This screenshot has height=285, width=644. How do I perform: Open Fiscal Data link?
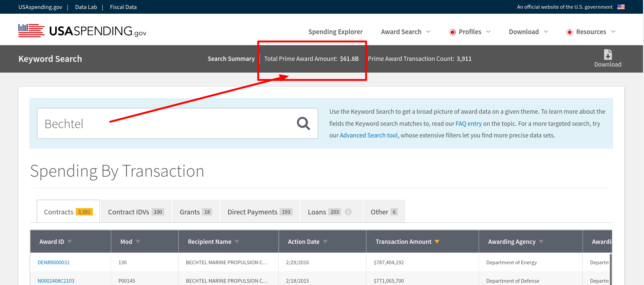123,7
